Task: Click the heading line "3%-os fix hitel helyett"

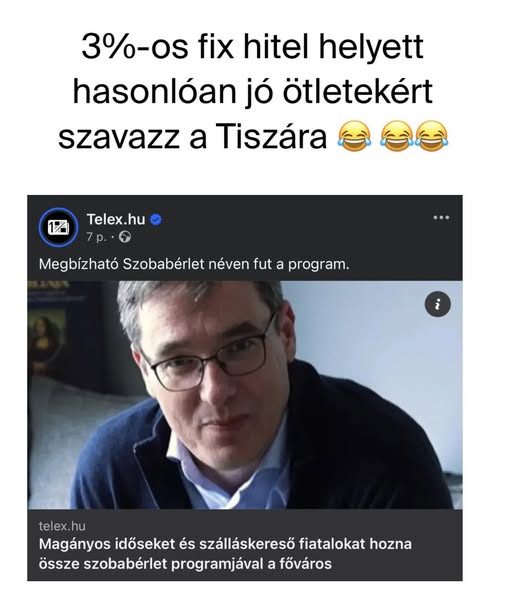Action: pos(252,47)
